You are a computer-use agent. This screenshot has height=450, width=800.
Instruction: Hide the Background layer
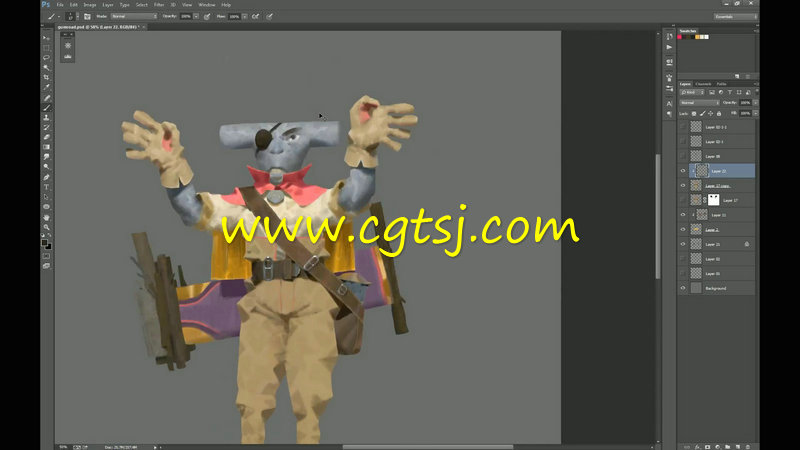click(683, 288)
